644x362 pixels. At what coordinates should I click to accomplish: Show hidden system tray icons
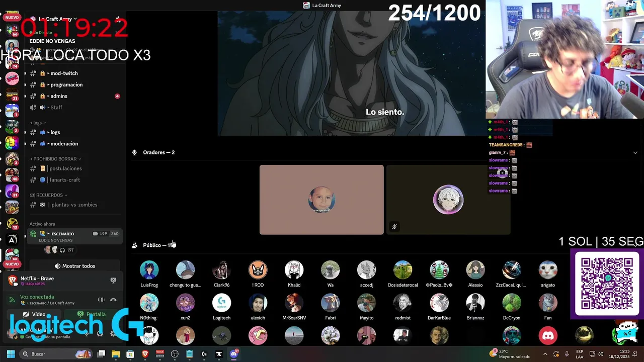pyautogui.click(x=545, y=354)
